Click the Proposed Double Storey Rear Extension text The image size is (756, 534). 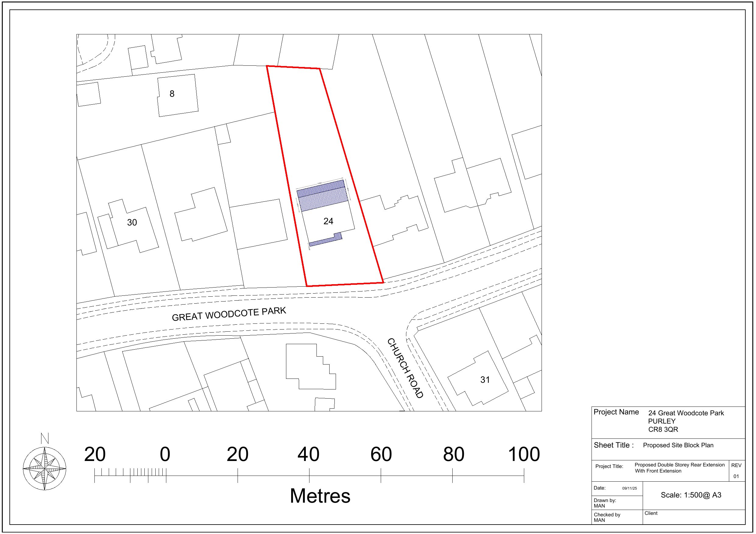[x=679, y=465]
